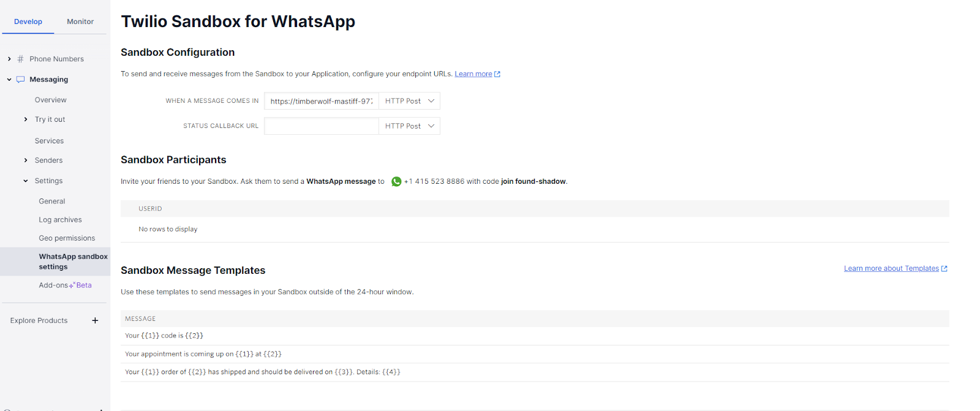
Task: Collapse the Messaging section chevron
Action: 9,80
